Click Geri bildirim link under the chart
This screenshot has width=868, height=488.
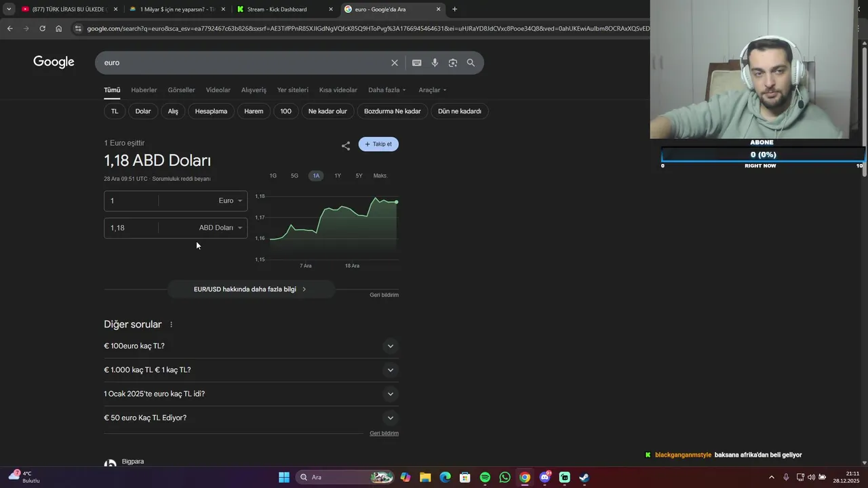[384, 295]
